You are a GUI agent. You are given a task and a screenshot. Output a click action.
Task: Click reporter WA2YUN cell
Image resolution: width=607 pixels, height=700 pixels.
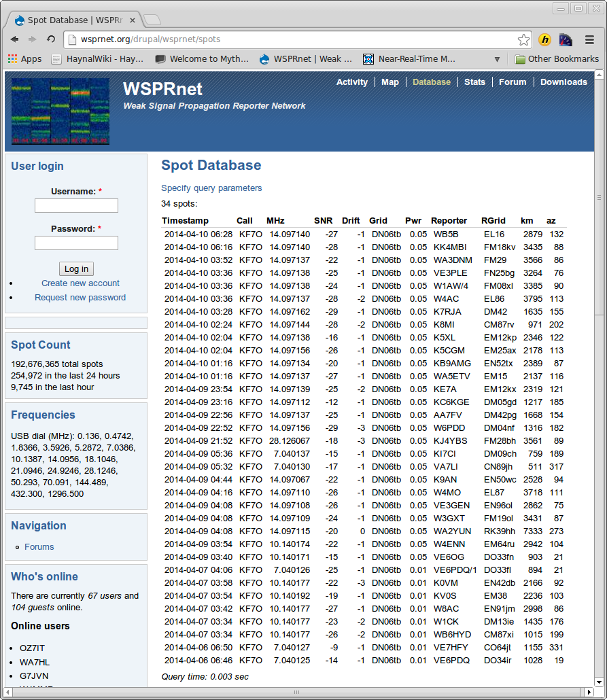(x=452, y=531)
